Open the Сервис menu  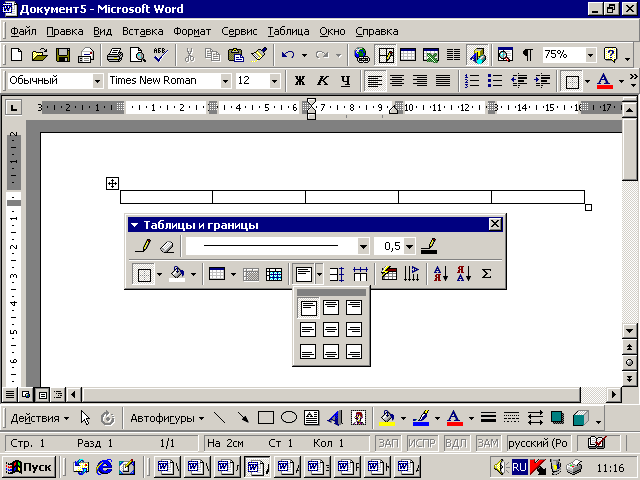click(x=239, y=31)
